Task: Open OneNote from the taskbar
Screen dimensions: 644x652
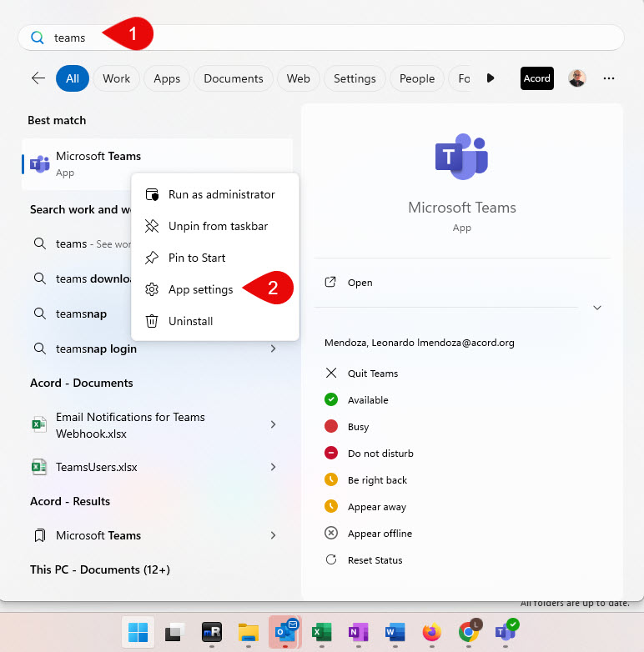Action: click(359, 632)
